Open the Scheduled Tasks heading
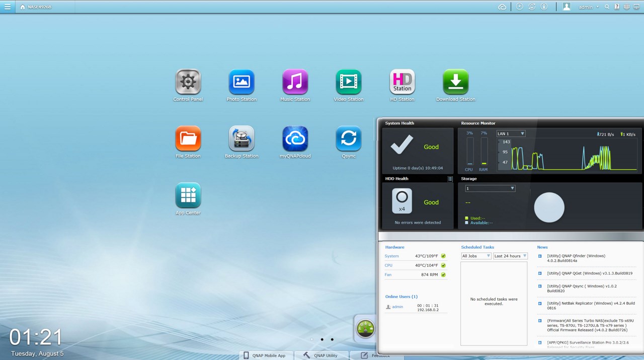This screenshot has height=360, width=644. (477, 247)
